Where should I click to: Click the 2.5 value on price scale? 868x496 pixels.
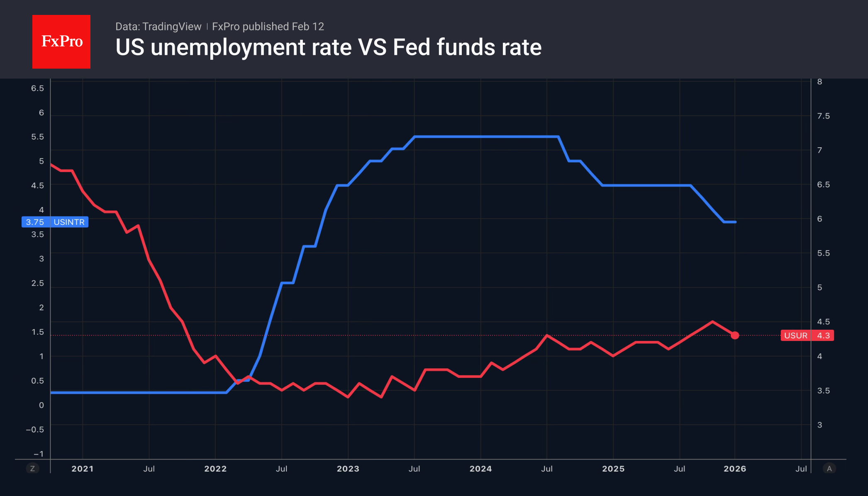tap(37, 283)
